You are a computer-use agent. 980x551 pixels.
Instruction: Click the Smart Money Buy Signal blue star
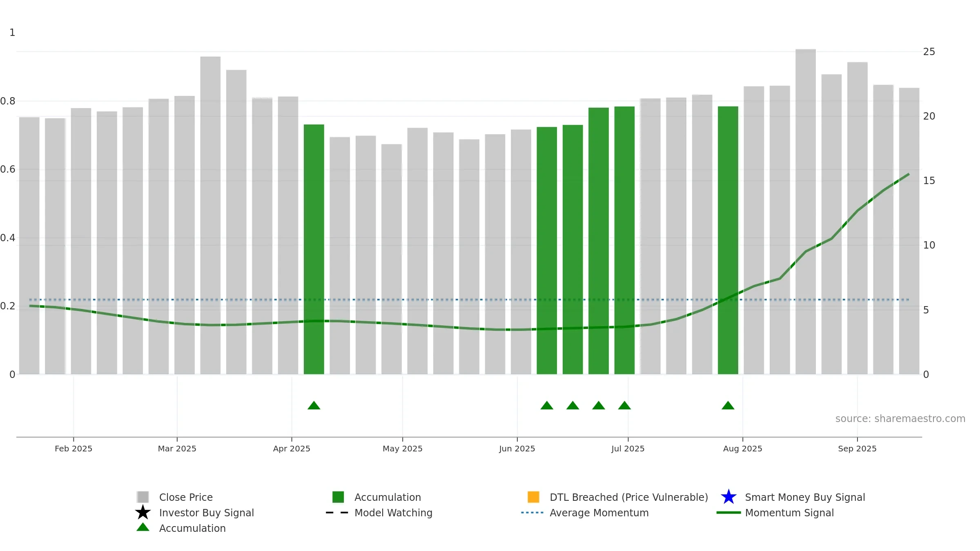pyautogui.click(x=728, y=497)
